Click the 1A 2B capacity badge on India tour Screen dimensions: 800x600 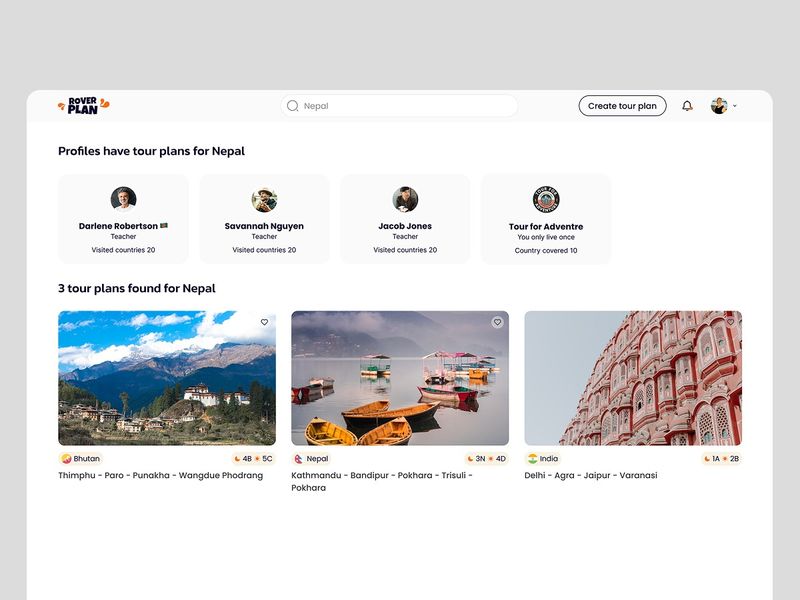pos(722,457)
